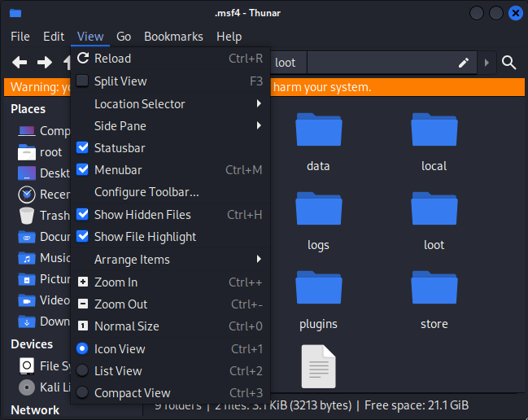Viewport: 528px width, 420px height.
Task: Click the Network sidebar heading
Action: 35,410
